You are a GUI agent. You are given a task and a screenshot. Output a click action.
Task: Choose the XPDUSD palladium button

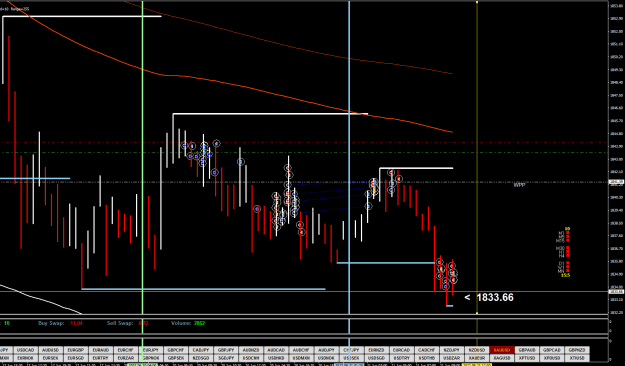click(552, 358)
